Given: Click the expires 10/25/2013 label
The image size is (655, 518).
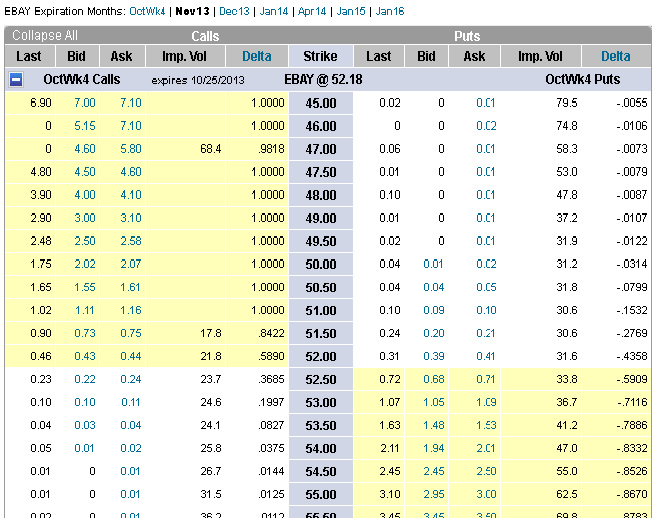Looking at the screenshot, I should click(x=198, y=80).
